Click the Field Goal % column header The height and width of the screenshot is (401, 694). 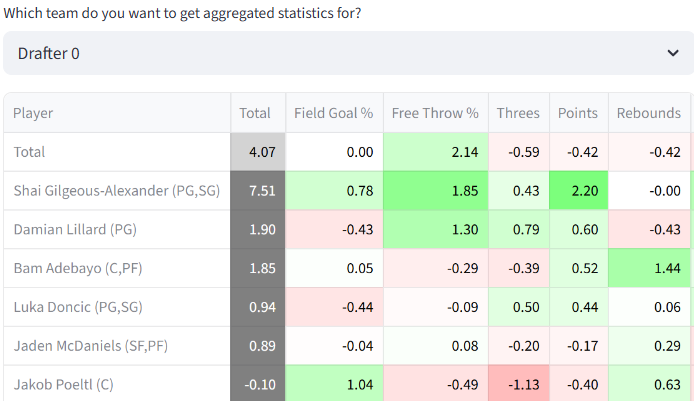tap(332, 113)
